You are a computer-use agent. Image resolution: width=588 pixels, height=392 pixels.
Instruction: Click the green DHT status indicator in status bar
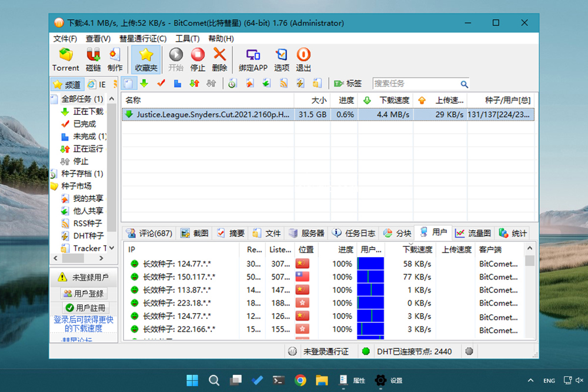coord(366,351)
